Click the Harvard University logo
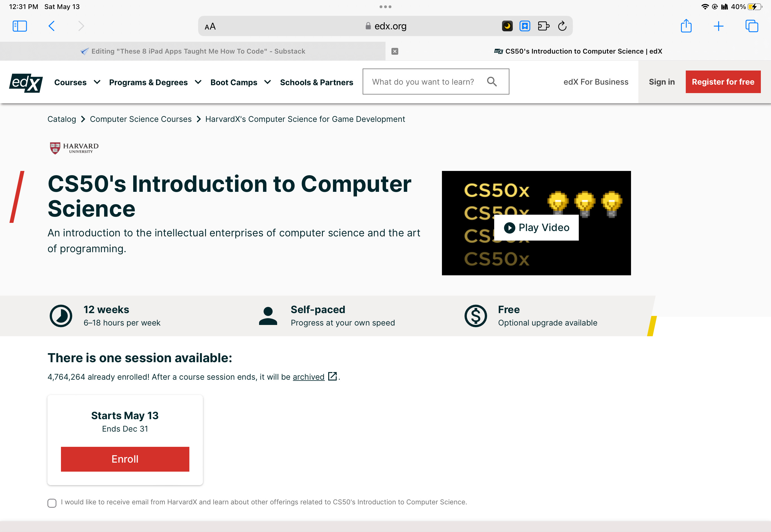The width and height of the screenshot is (771, 532). (x=74, y=148)
